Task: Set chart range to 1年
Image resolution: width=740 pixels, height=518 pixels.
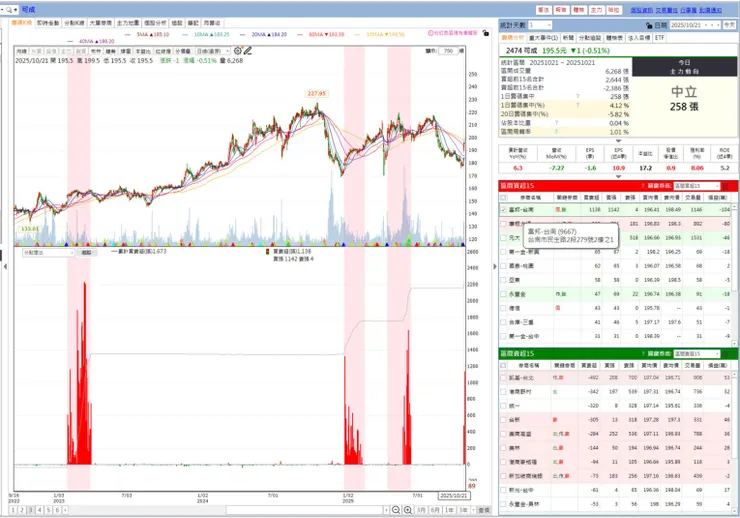Action: click(x=449, y=510)
